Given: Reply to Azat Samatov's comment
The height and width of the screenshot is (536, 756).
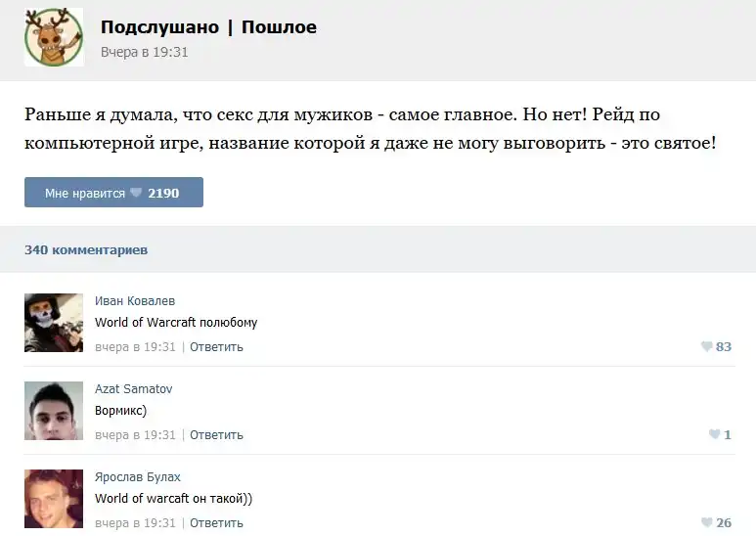Looking at the screenshot, I should click(216, 434).
